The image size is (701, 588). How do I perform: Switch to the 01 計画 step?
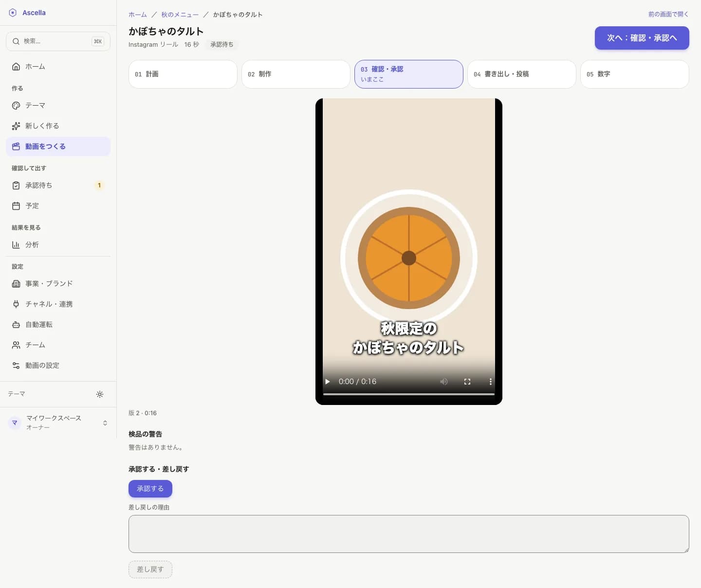point(183,74)
